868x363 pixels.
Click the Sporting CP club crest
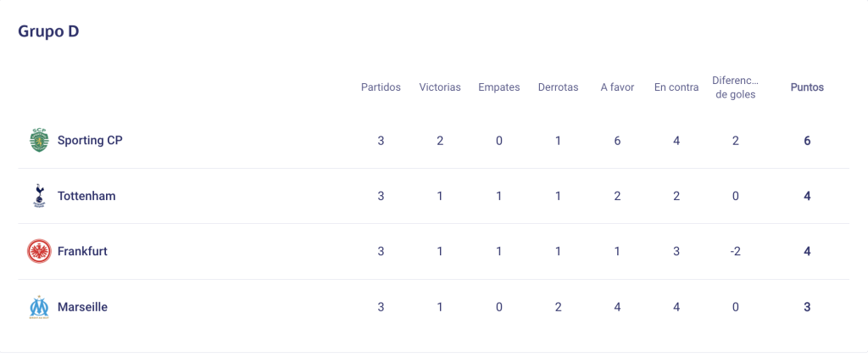pos(39,141)
